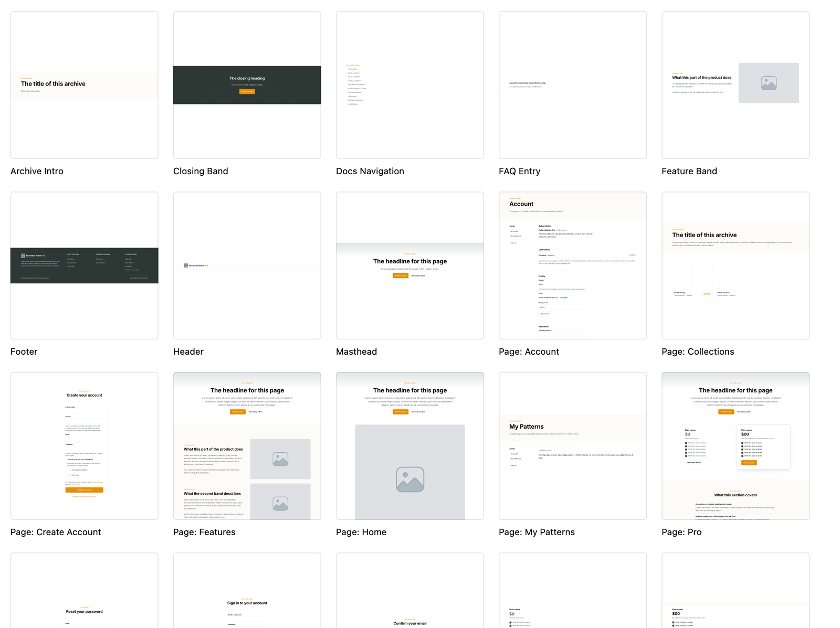Open the Archive Intro pattern preview thumbnail
This screenshot has height=628, width=840.
point(84,85)
